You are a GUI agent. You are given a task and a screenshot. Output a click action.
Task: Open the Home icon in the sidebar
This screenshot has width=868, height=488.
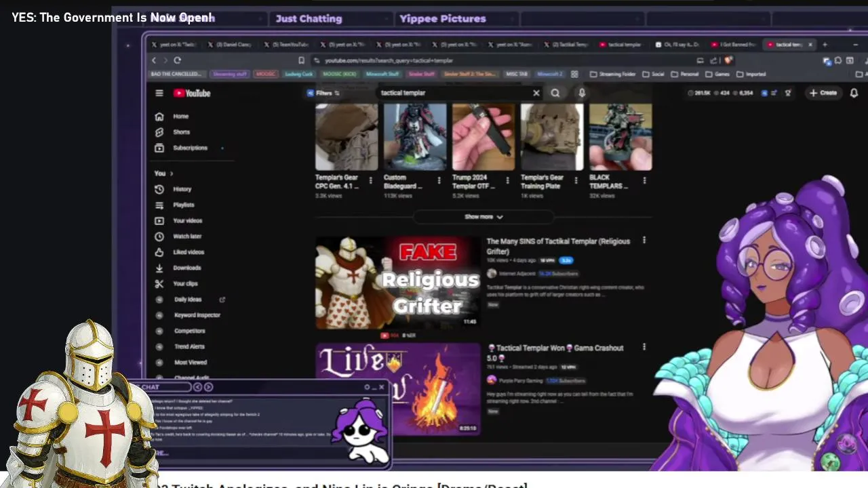point(159,117)
